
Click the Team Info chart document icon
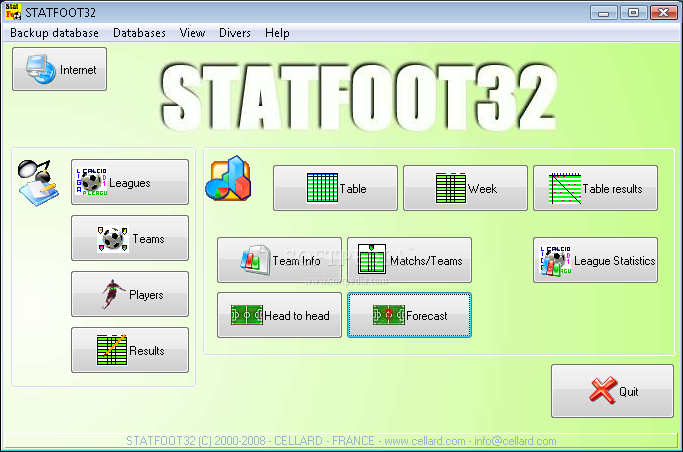coord(255,260)
